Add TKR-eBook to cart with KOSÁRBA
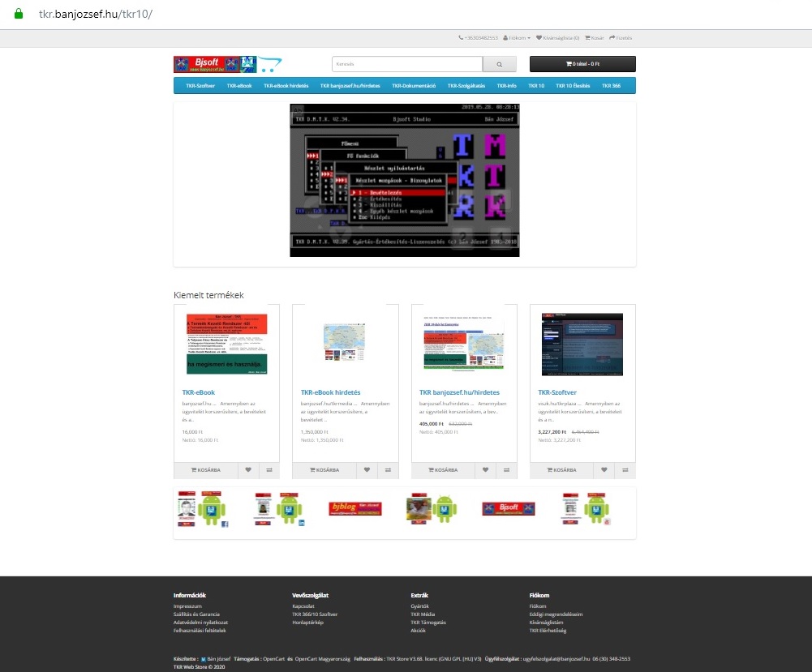 coord(206,469)
